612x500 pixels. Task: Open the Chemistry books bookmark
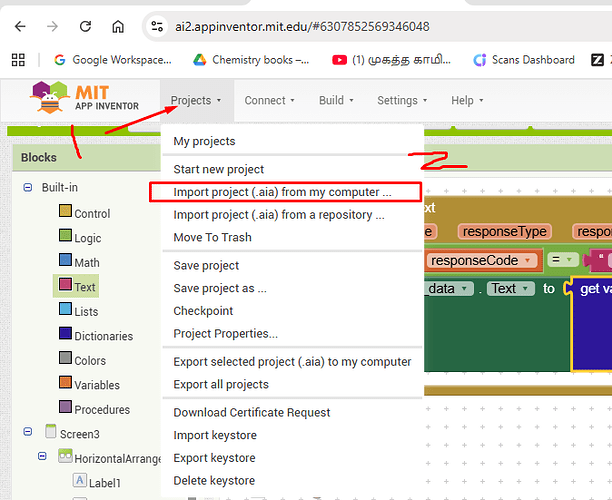(250, 60)
